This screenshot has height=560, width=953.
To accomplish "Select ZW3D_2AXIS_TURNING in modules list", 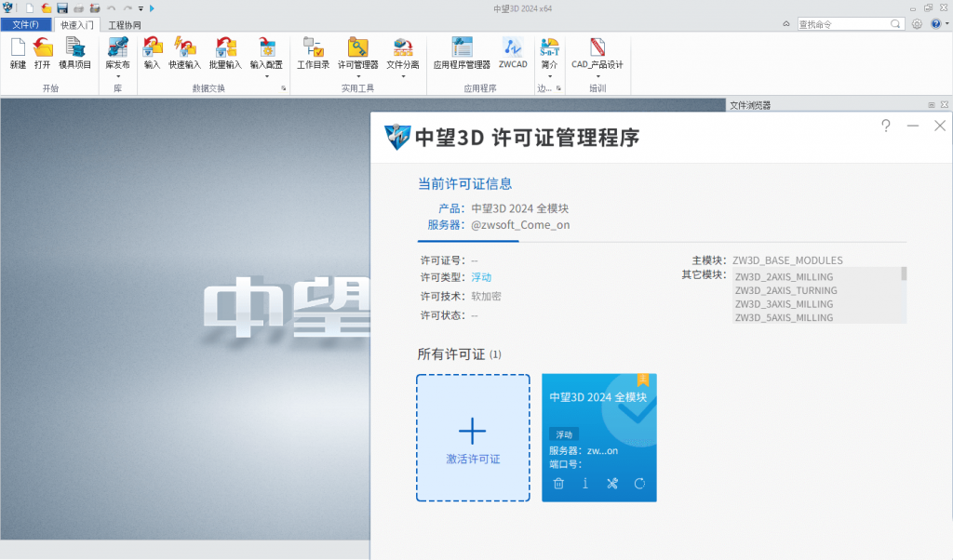I will coord(785,290).
